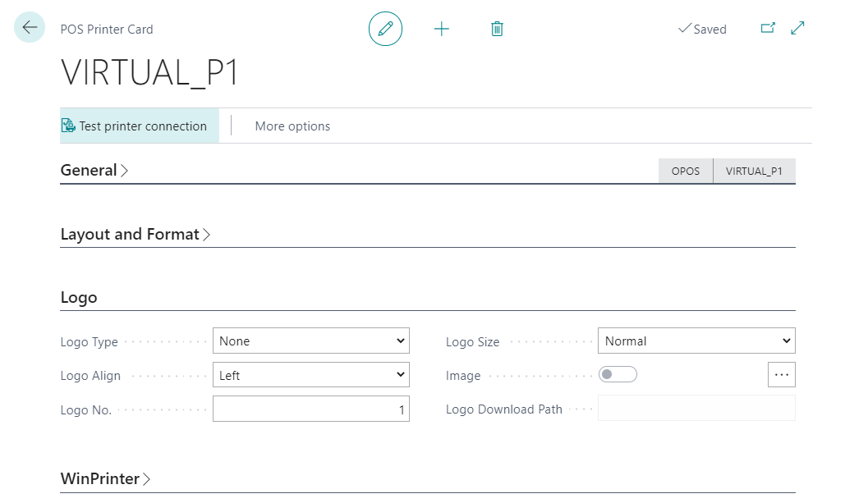This screenshot has height=503, width=868.
Task: Click the plus icon to create new
Action: click(x=442, y=29)
